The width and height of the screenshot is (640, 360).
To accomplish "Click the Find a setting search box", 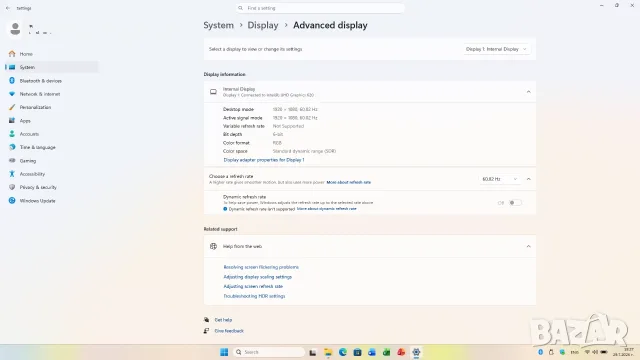I will 320,8.
